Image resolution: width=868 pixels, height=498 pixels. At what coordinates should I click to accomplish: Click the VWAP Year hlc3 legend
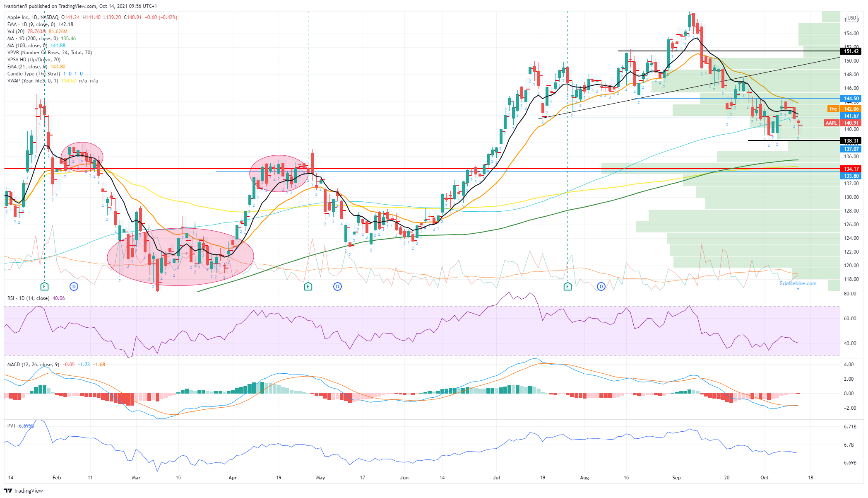coord(53,81)
